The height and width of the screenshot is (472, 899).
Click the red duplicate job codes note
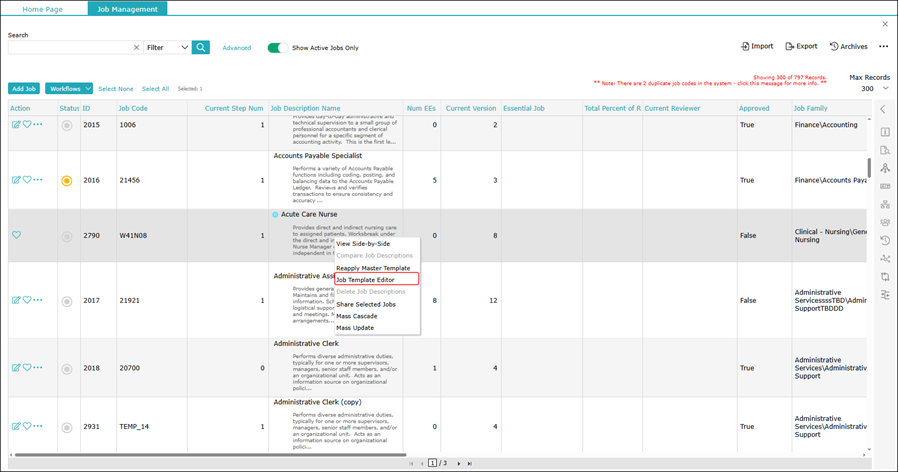[x=710, y=83]
